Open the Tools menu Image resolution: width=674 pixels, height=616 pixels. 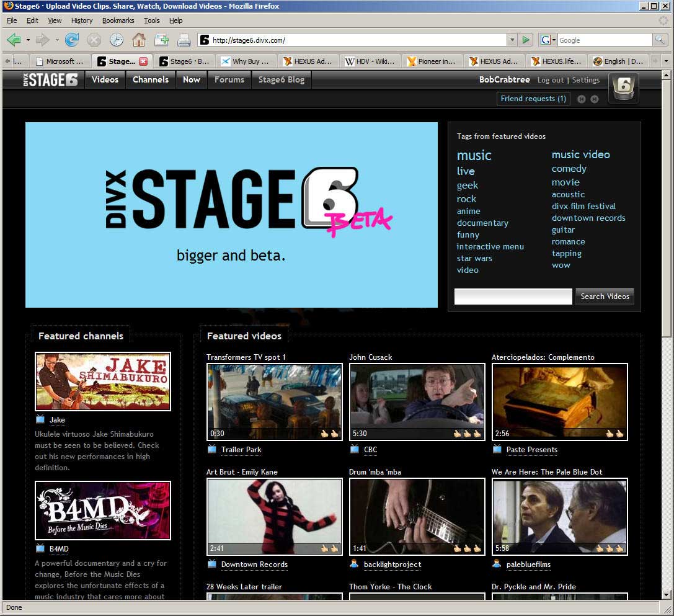[151, 20]
